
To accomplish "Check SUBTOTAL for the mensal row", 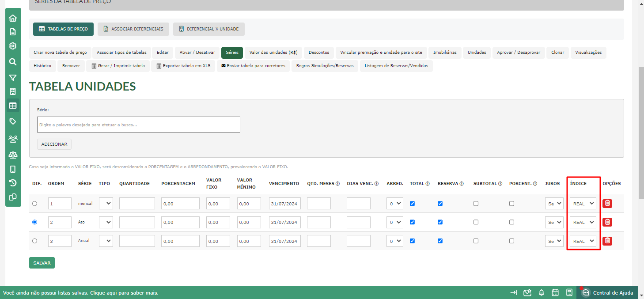I will (x=476, y=204).
